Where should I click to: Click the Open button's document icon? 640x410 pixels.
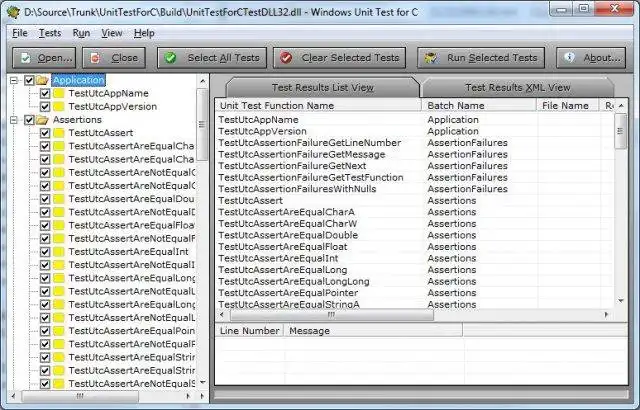tap(26, 58)
